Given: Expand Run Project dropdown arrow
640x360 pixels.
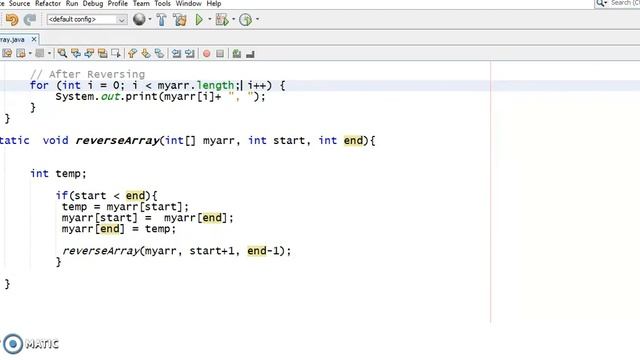Looking at the screenshot, I should [x=209, y=19].
